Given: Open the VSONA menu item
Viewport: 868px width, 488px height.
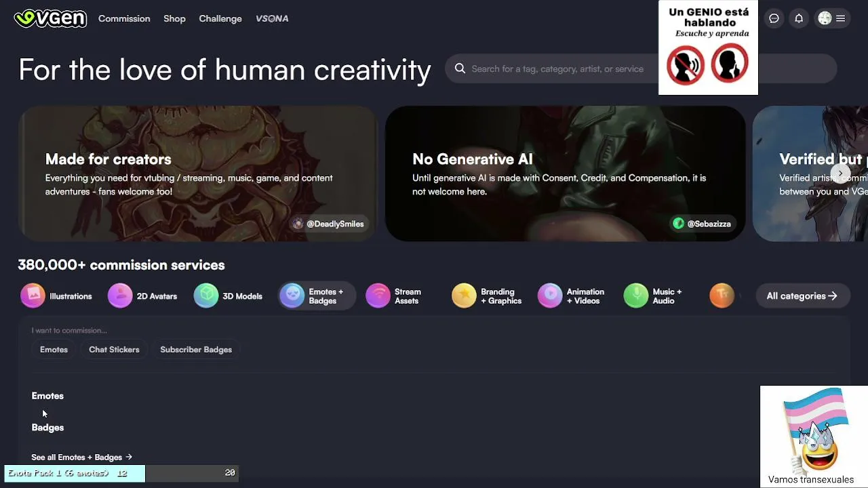Looking at the screenshot, I should click(272, 18).
